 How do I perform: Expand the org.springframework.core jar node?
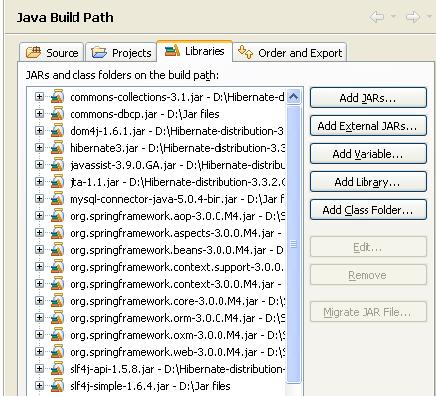(x=39, y=301)
